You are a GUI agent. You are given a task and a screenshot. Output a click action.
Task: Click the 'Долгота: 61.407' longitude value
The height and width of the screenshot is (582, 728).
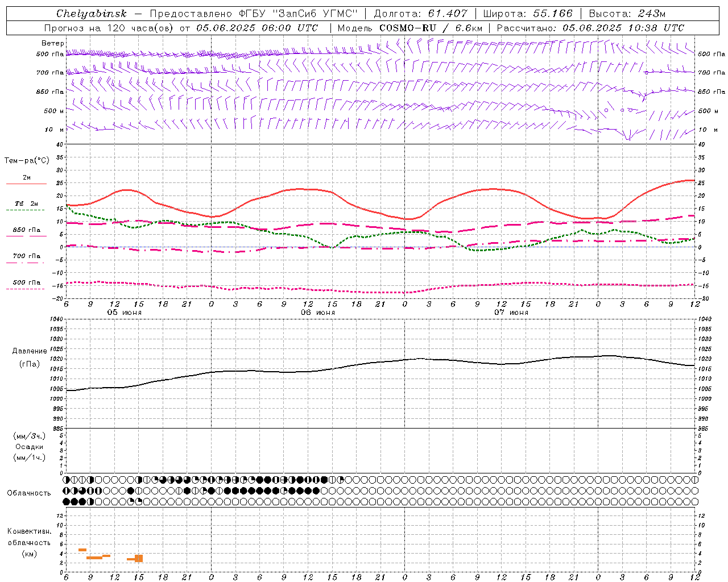[x=420, y=14]
